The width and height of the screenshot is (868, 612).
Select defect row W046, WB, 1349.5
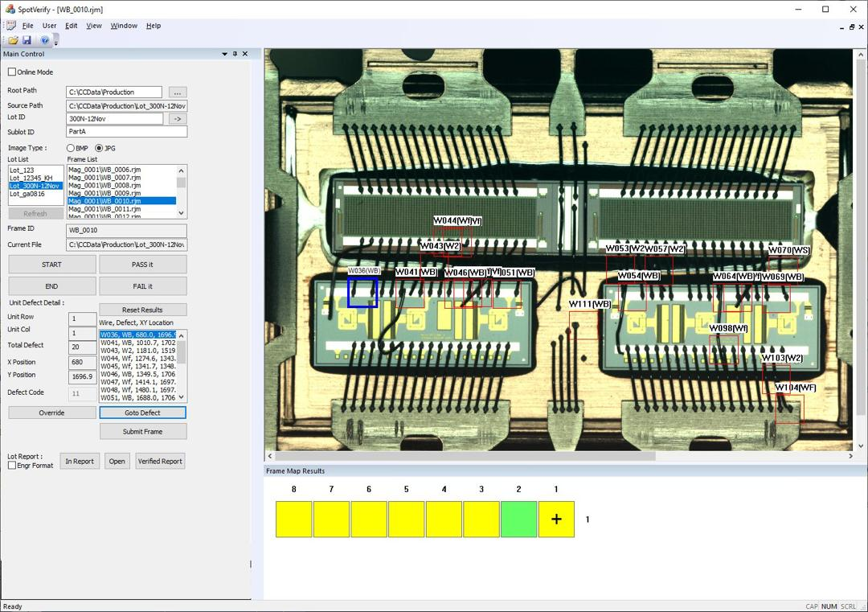[138, 374]
